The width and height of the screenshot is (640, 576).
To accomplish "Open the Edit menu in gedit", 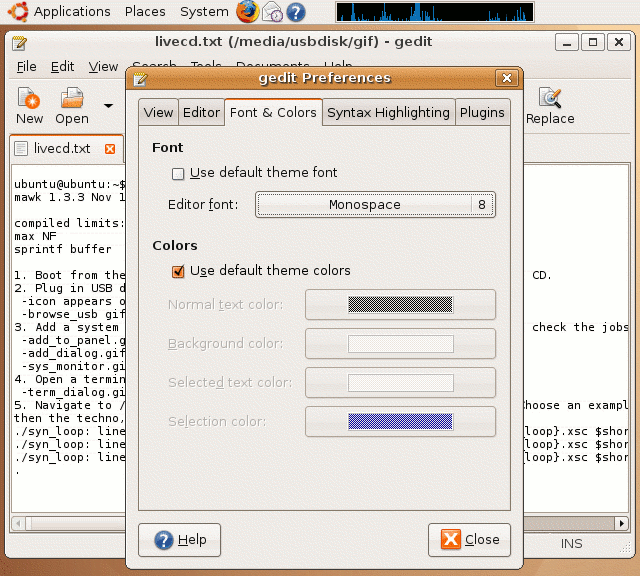I will click(x=62, y=67).
